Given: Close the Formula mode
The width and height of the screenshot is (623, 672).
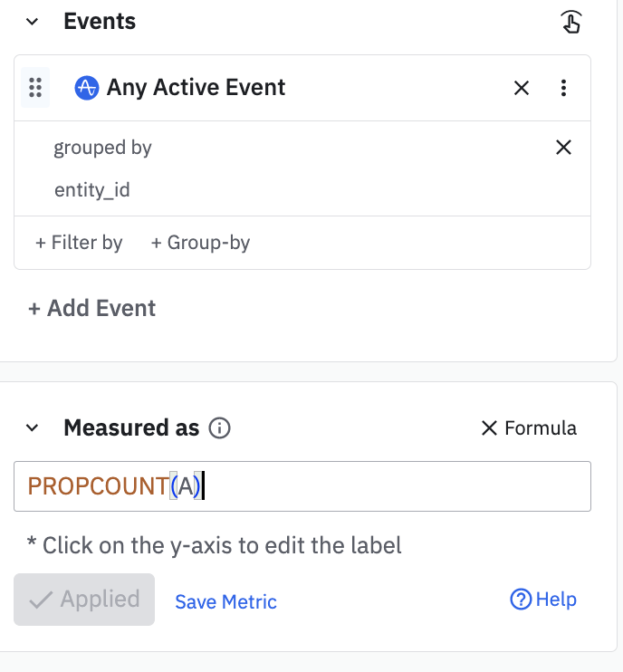Looking at the screenshot, I should point(529,428).
